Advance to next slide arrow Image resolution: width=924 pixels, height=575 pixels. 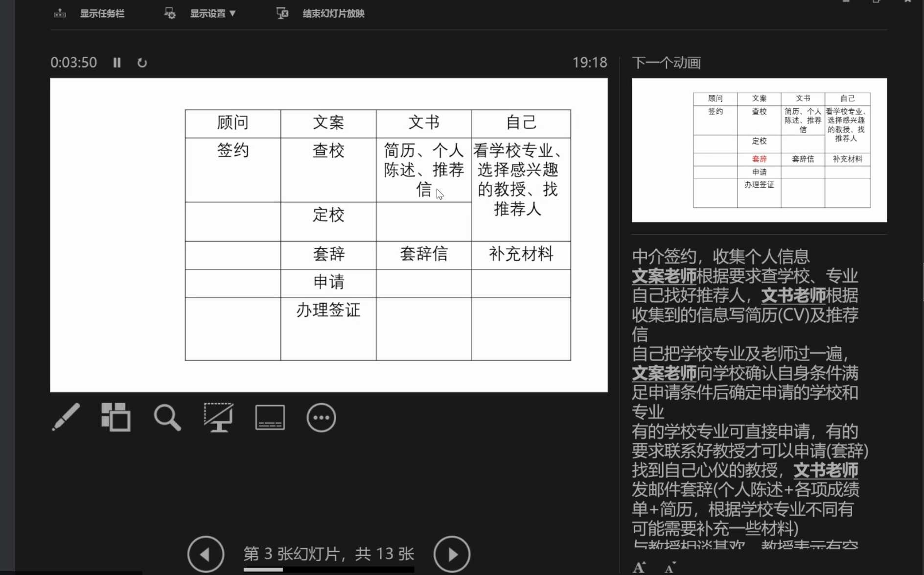point(452,554)
